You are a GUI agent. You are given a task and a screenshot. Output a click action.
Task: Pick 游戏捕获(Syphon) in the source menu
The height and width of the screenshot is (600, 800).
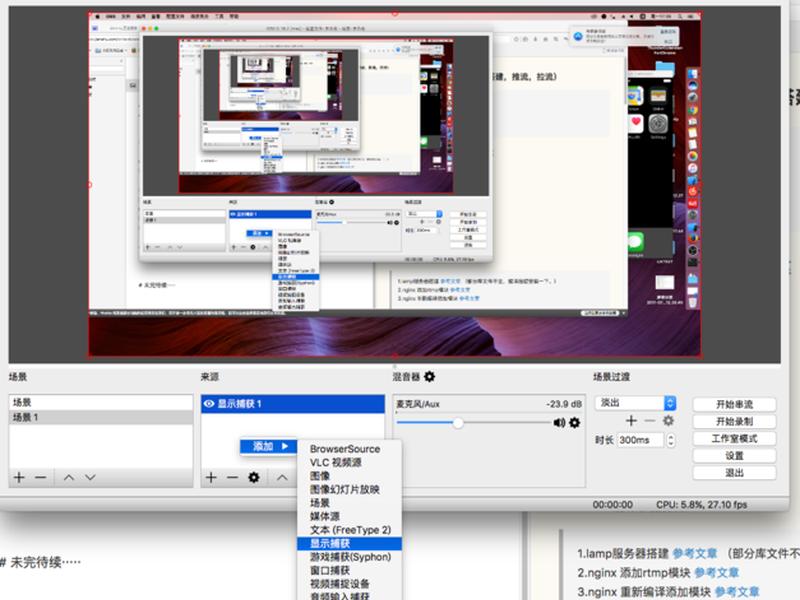[x=351, y=557]
